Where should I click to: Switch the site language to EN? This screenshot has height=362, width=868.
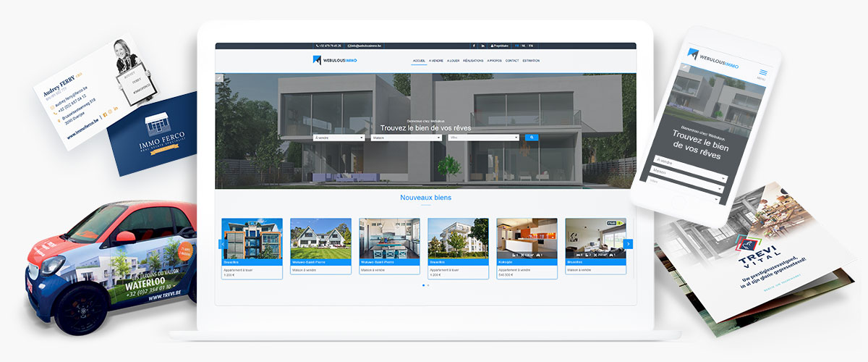click(531, 46)
